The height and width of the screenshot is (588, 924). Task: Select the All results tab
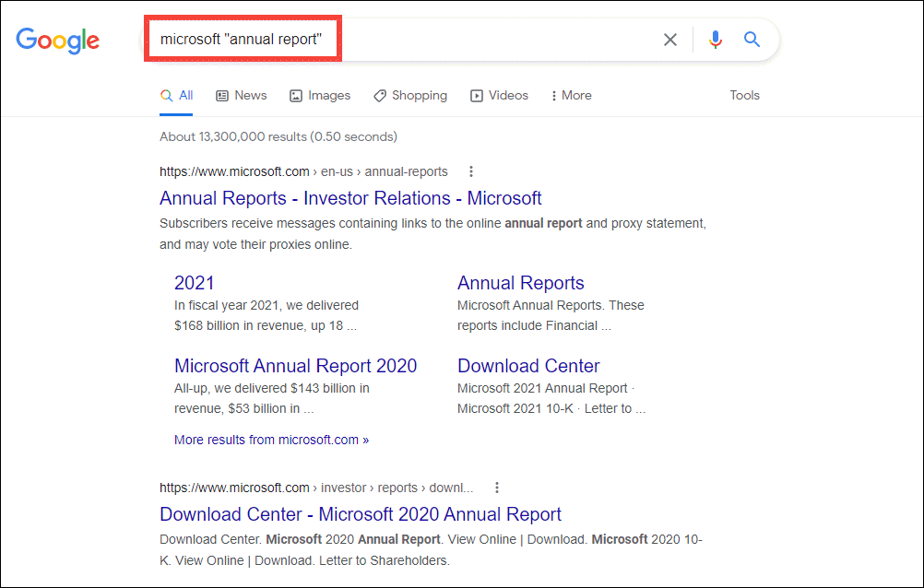pyautogui.click(x=177, y=96)
